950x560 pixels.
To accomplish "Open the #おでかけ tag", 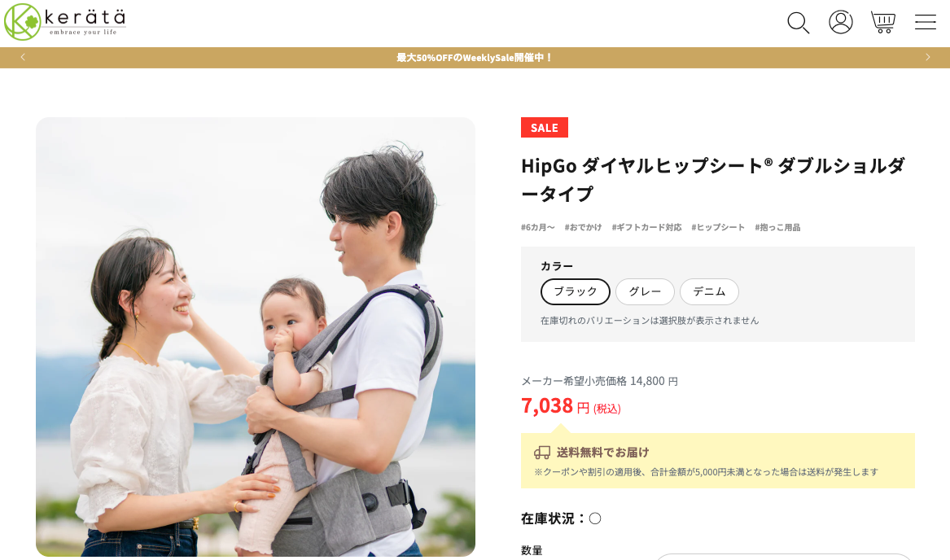I will point(583,227).
